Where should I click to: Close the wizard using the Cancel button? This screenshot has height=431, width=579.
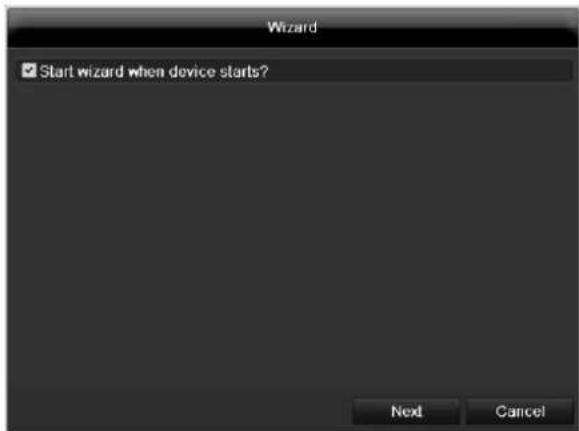click(x=520, y=411)
